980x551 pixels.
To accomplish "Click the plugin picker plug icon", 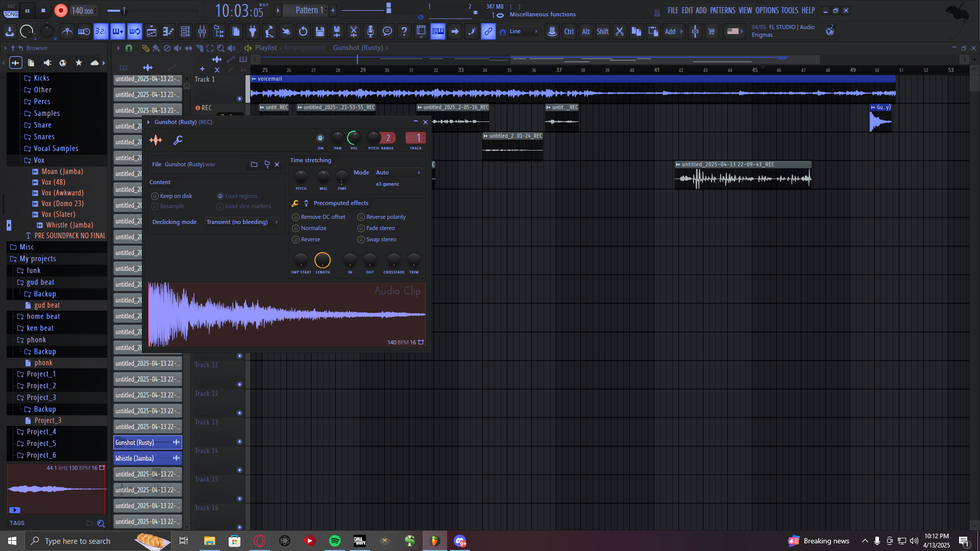I will [253, 32].
